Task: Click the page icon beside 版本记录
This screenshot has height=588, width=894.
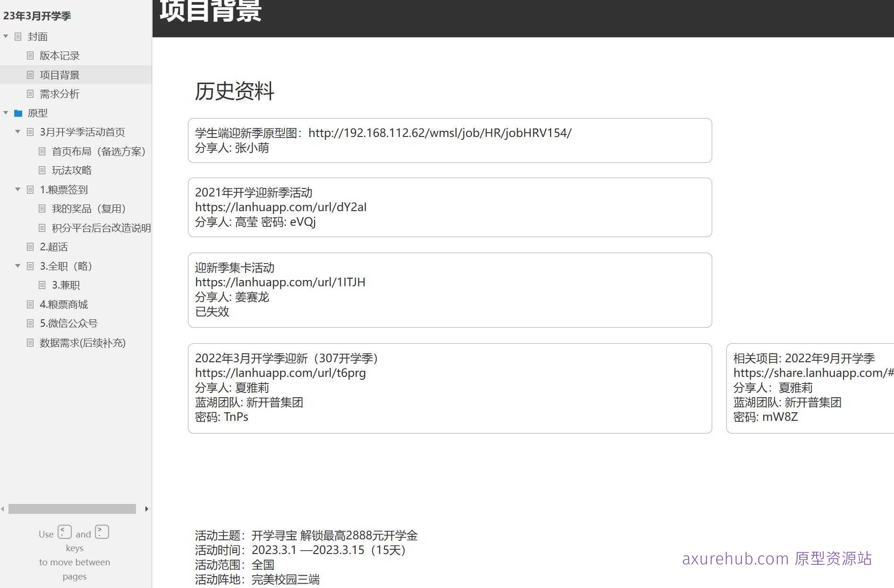Action: (30, 55)
